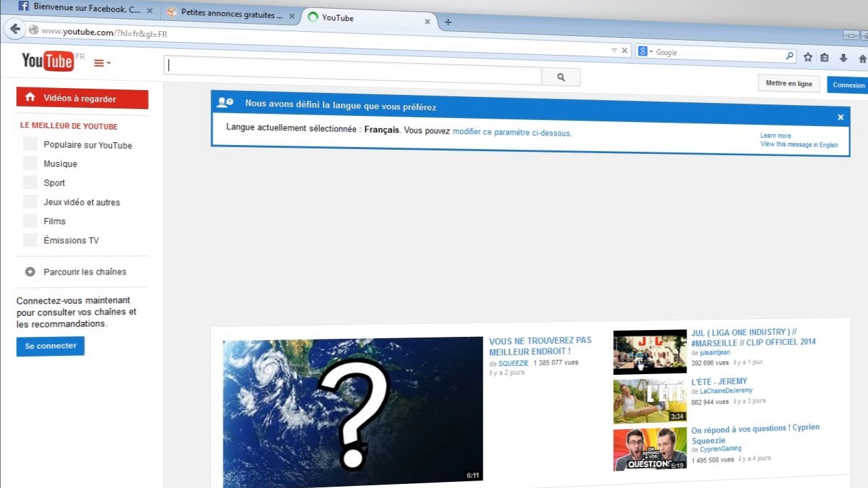Click the 1 385 077 vues count
The image size is (868, 488).
[555, 363]
